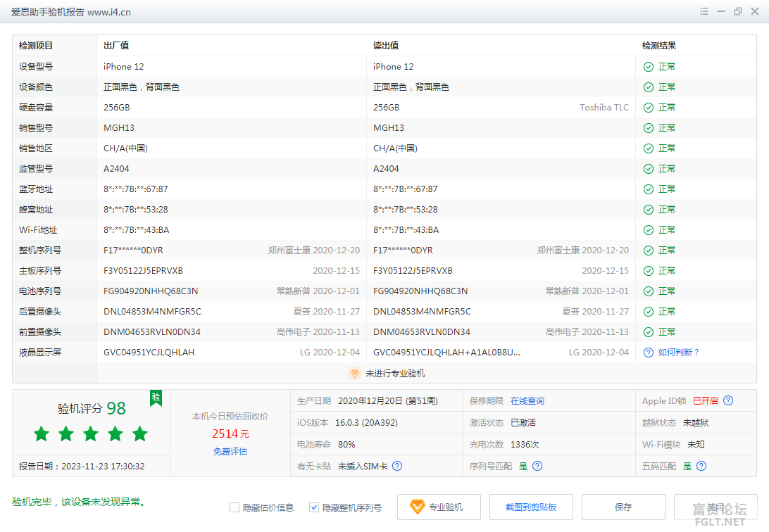Click the green 验 badge ribbon
This screenshot has height=532, width=769.
(x=156, y=398)
